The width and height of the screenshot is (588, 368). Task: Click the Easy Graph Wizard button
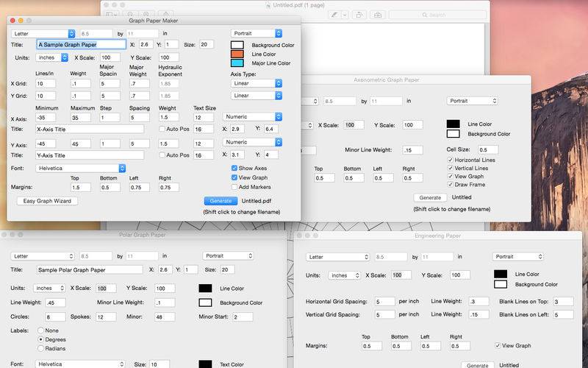point(47,201)
